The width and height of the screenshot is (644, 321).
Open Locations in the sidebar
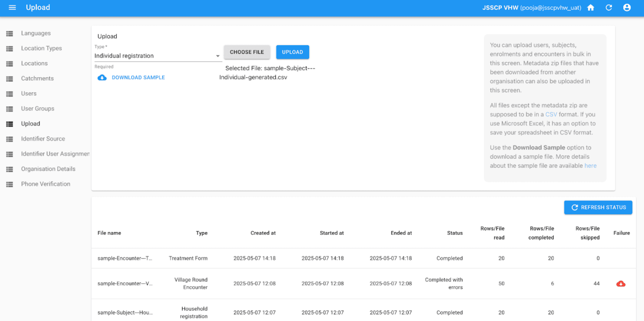click(34, 63)
